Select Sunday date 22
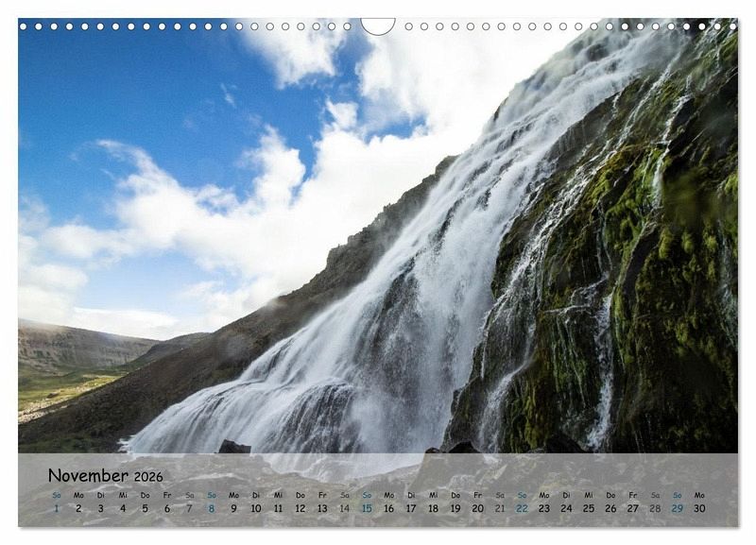 click(x=523, y=508)
